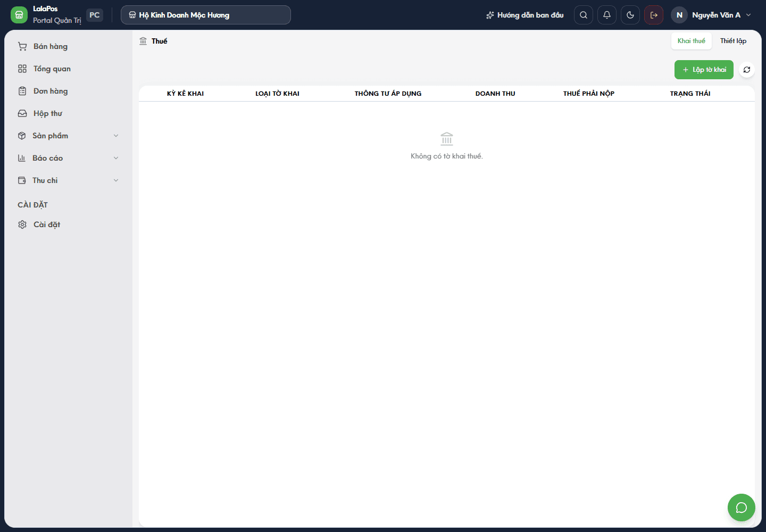Select the Khai thuế tab
Image resolution: width=766 pixels, height=532 pixels.
(x=692, y=41)
